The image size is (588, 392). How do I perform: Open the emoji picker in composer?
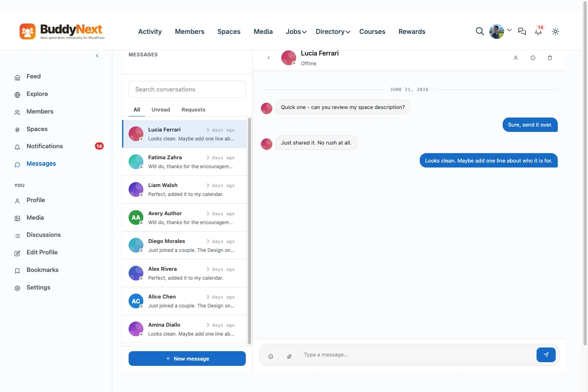pyautogui.click(x=271, y=356)
